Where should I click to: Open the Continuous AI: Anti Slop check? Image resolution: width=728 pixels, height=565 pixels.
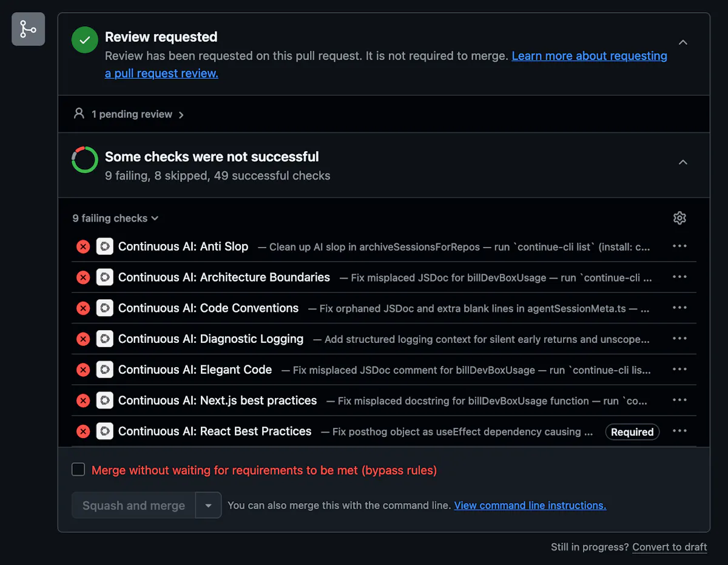coord(183,246)
